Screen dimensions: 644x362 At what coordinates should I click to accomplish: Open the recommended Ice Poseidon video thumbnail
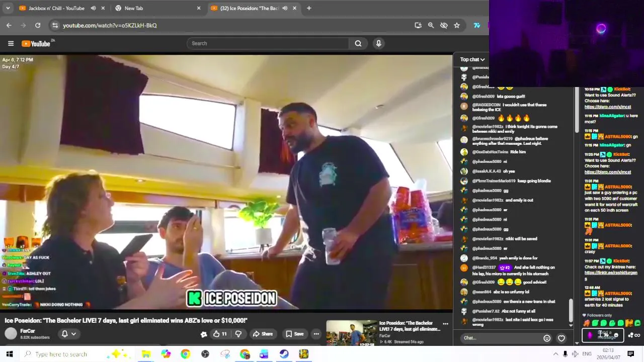[x=351, y=333]
